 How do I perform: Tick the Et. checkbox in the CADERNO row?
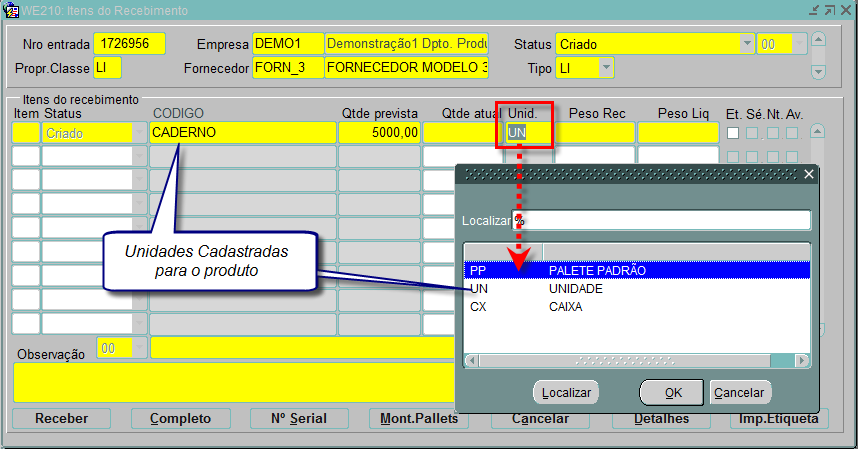click(733, 133)
